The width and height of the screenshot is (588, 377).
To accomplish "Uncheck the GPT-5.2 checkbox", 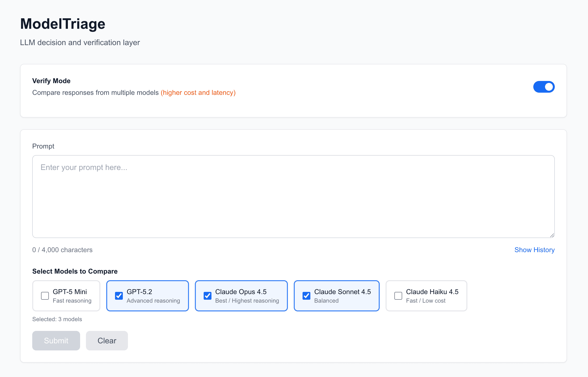I will point(119,296).
